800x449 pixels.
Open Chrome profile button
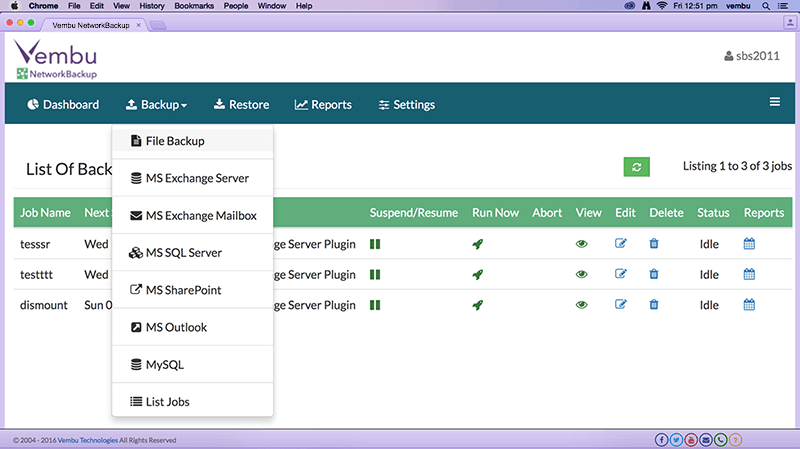point(790,22)
